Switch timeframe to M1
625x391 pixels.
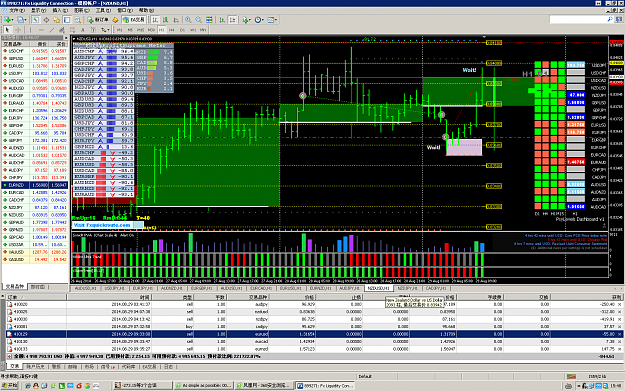[x=119, y=30]
